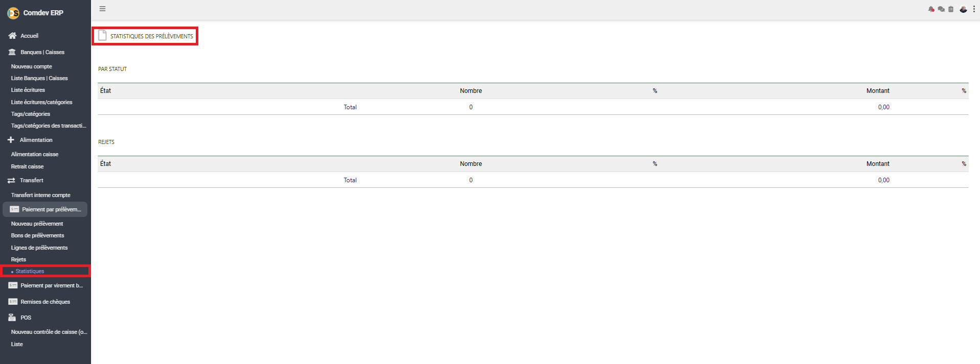Click the État header in the Rejets table
Image resolution: width=980 pixels, height=364 pixels.
[x=106, y=164]
